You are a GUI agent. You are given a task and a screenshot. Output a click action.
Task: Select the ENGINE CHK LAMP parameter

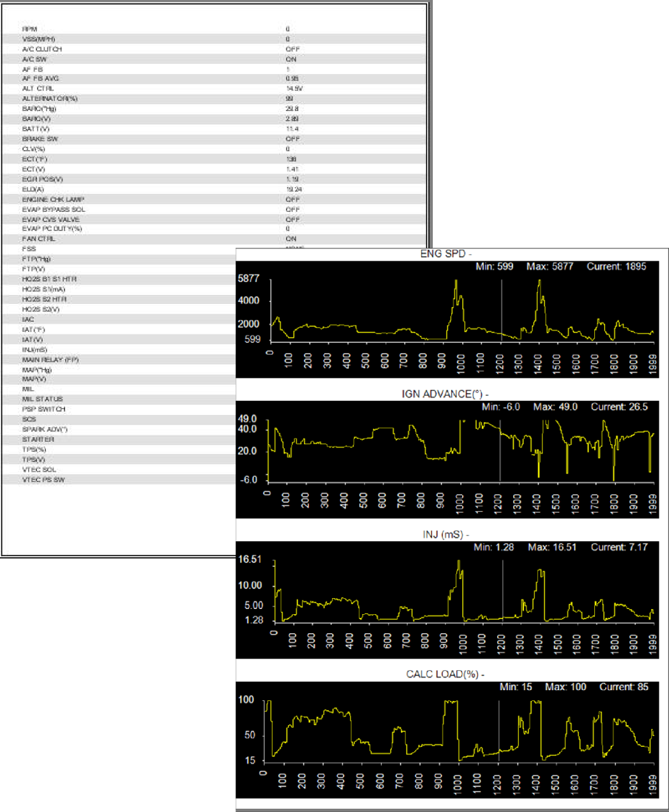click(53, 199)
